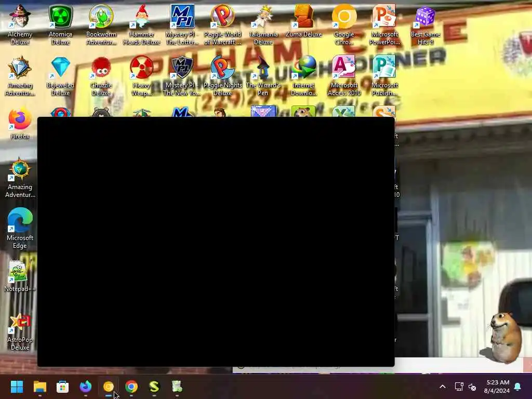Image resolution: width=532 pixels, height=399 pixels.
Task: Select the Bookworm Adventures desktop icon
Action: (x=101, y=24)
